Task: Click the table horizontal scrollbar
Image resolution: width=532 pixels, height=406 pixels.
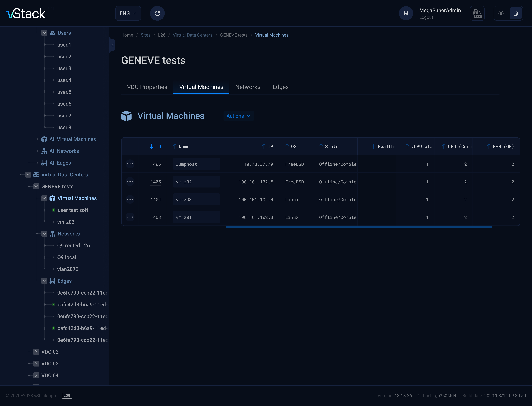Action: click(x=359, y=227)
